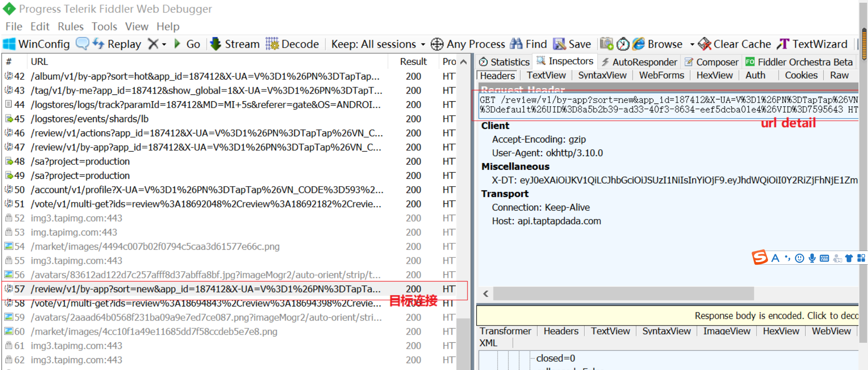Image resolution: width=868 pixels, height=370 pixels.
Task: Open the Keep: All sessions dropdown
Action: 378,44
